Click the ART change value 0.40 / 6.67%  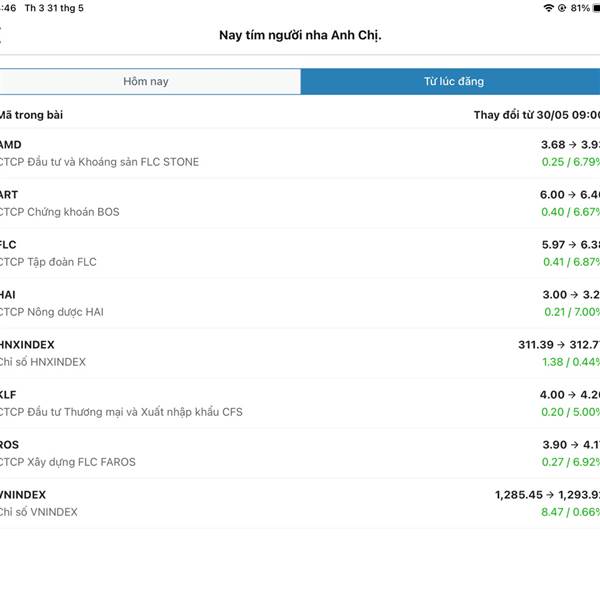coord(570,212)
